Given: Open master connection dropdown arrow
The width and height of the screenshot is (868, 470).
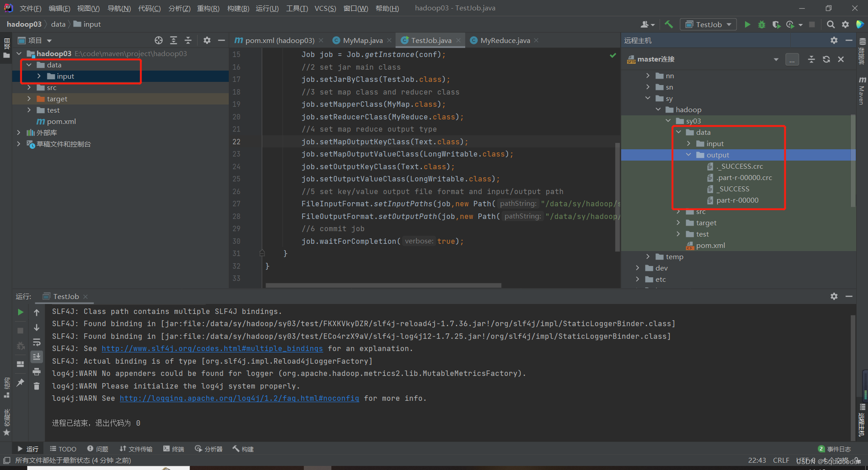Looking at the screenshot, I should tap(776, 59).
